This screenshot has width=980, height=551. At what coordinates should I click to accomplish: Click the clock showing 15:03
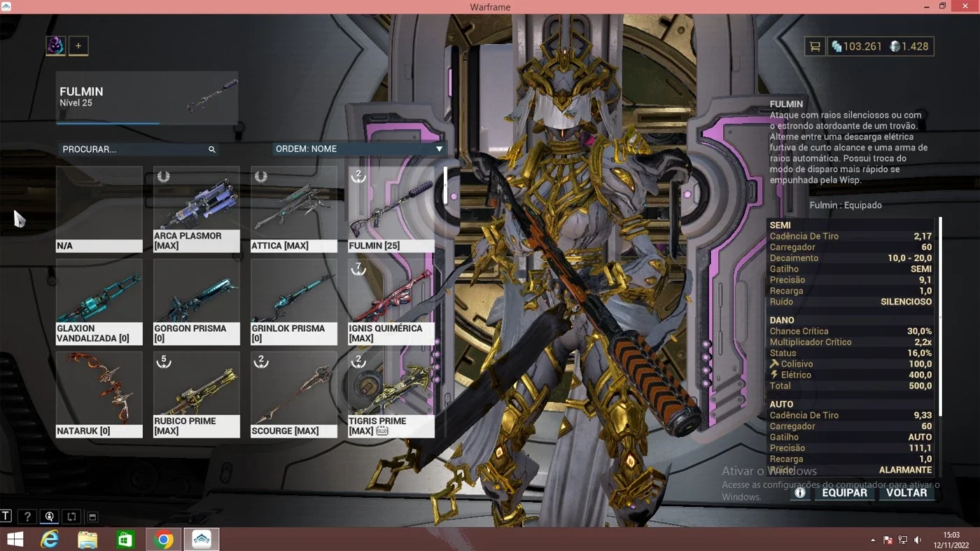[x=951, y=536]
